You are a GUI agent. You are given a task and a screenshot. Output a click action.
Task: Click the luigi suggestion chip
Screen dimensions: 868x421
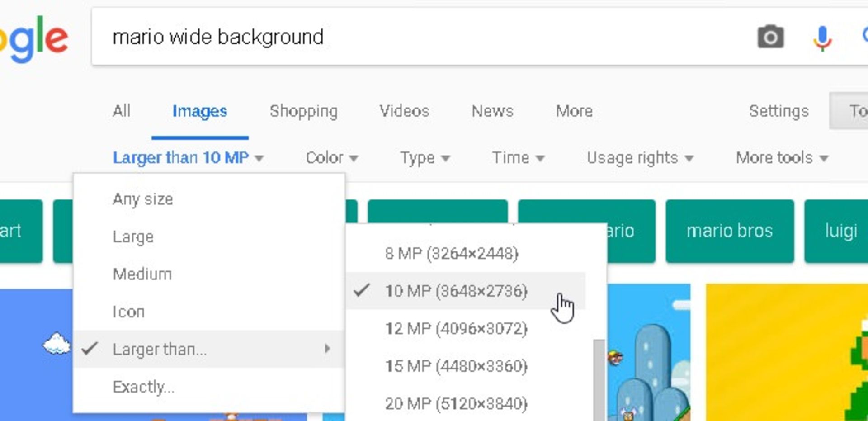coord(836,231)
